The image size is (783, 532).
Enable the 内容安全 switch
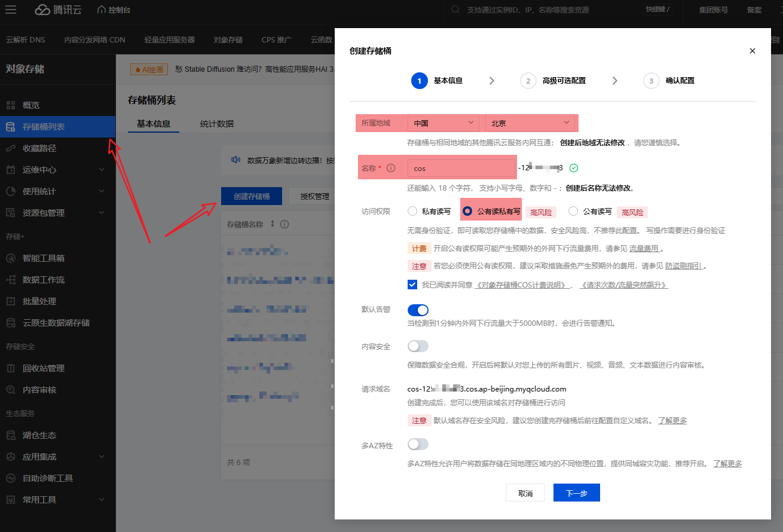(418, 346)
